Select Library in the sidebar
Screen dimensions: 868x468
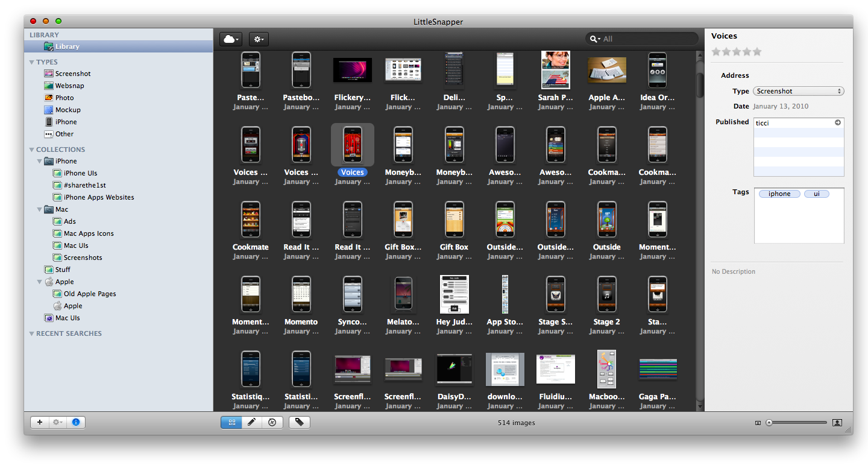click(x=119, y=46)
